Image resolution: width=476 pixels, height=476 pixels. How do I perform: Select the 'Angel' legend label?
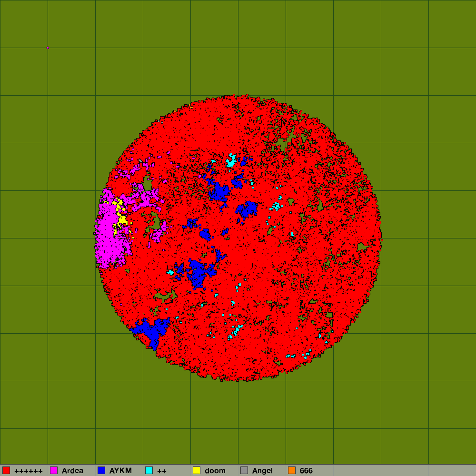tap(262, 471)
